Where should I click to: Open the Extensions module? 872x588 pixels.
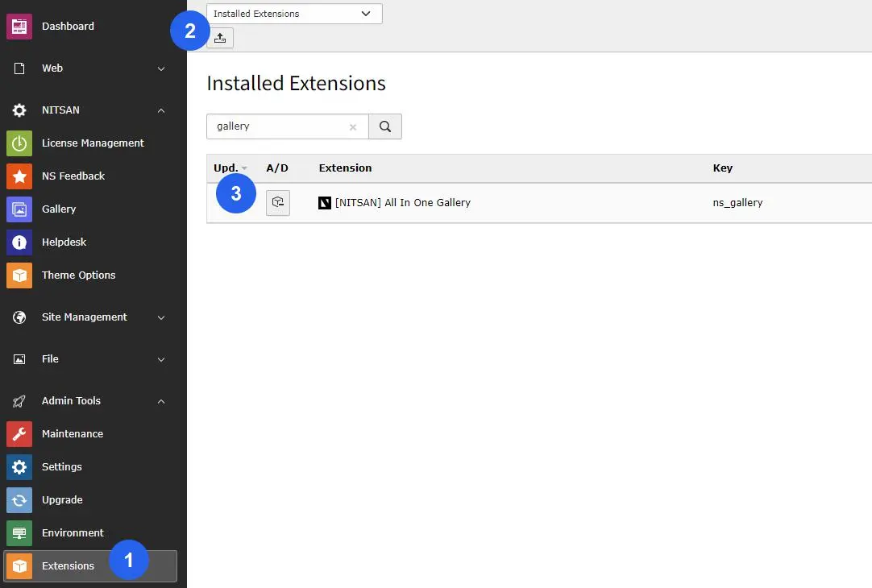coord(90,566)
